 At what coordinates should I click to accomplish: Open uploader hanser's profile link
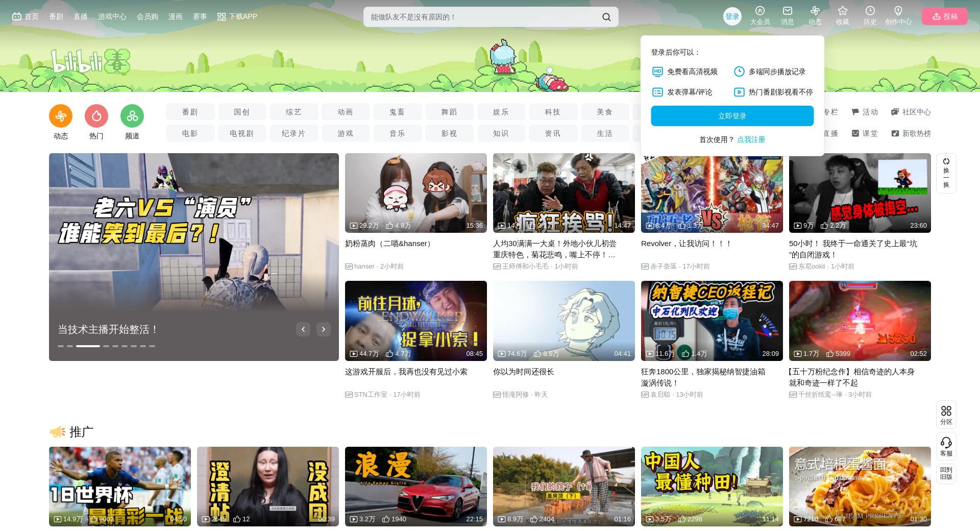[x=364, y=267]
